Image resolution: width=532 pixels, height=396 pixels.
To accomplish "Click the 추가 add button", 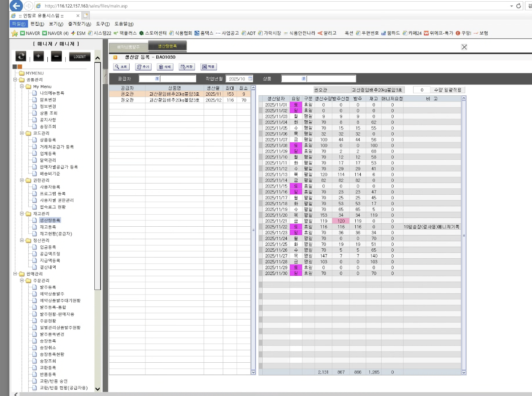I will 143,67.
